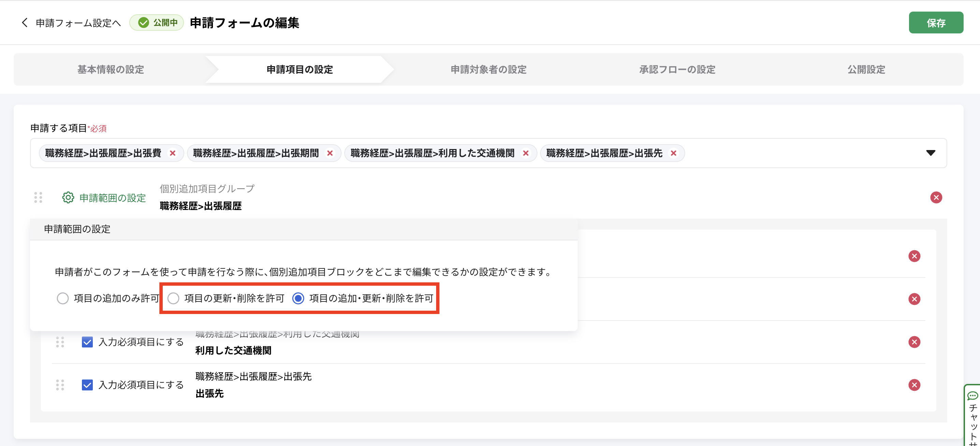Open the 基本情報の設定 step tab
Viewport: 980px width, 446px height.
pyautogui.click(x=111, y=70)
